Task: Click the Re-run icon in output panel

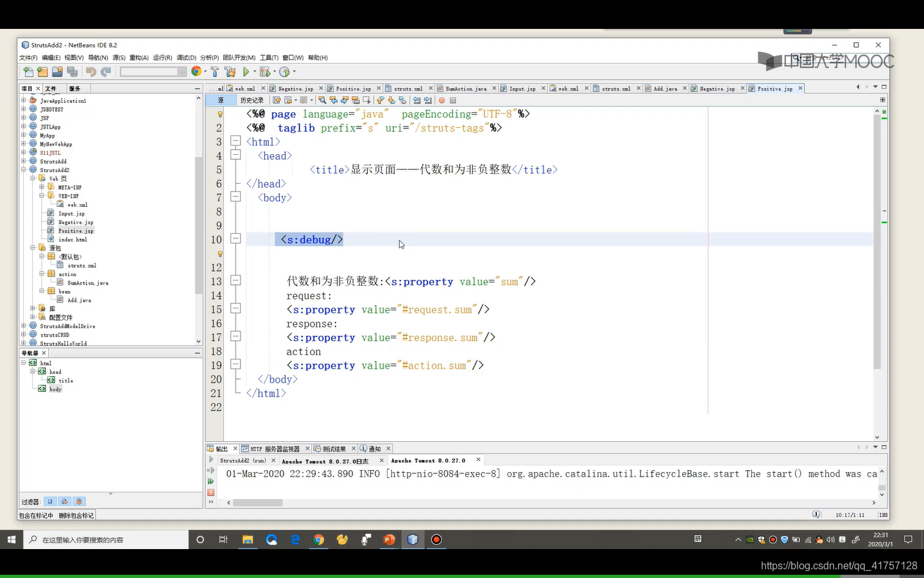Action: [211, 481]
